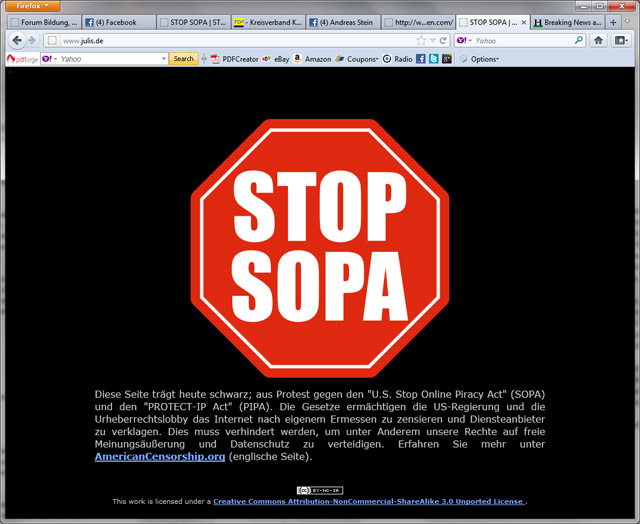Click the address bar showing www.julis.de
The height and width of the screenshot is (524, 640).
coord(230,41)
